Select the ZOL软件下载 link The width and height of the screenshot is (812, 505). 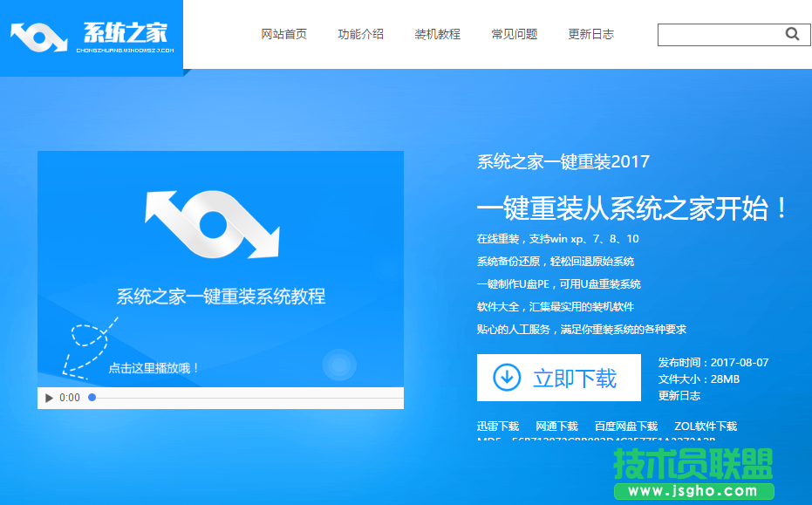(705, 427)
